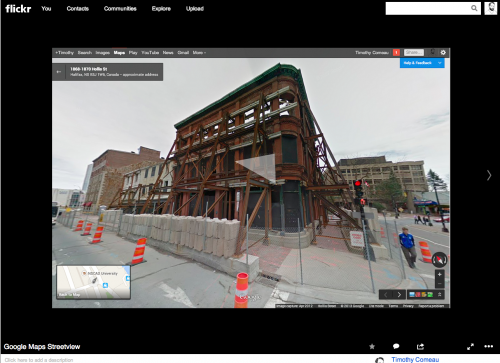Click the Streetview imagery thumbnails strip
Viewport: 500px width, 363px height.
coord(421,294)
